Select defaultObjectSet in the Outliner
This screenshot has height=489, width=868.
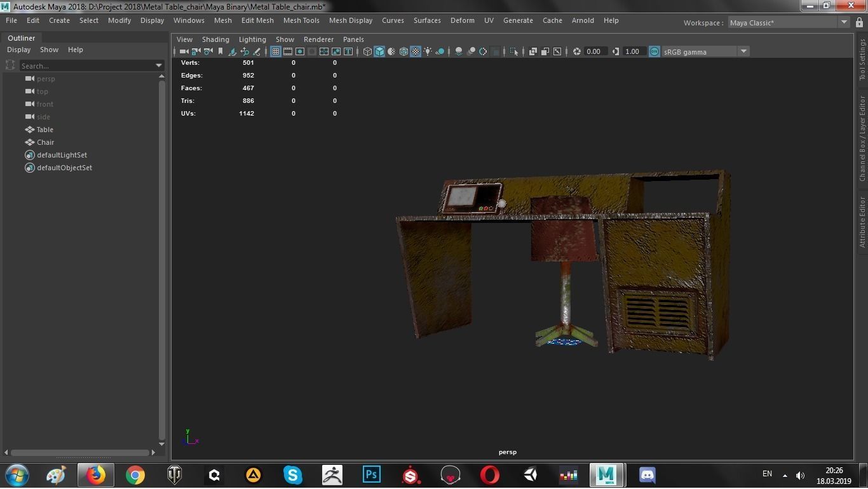(64, 168)
